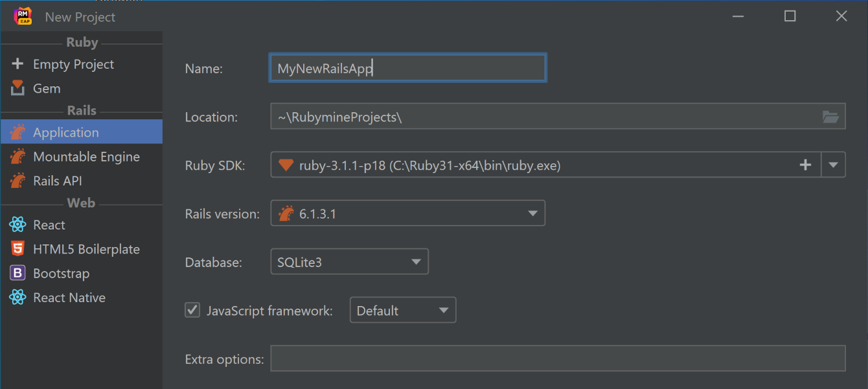Screen dimensions: 868x389
Task: Select Mountable Engine rails icon
Action: coord(17,157)
